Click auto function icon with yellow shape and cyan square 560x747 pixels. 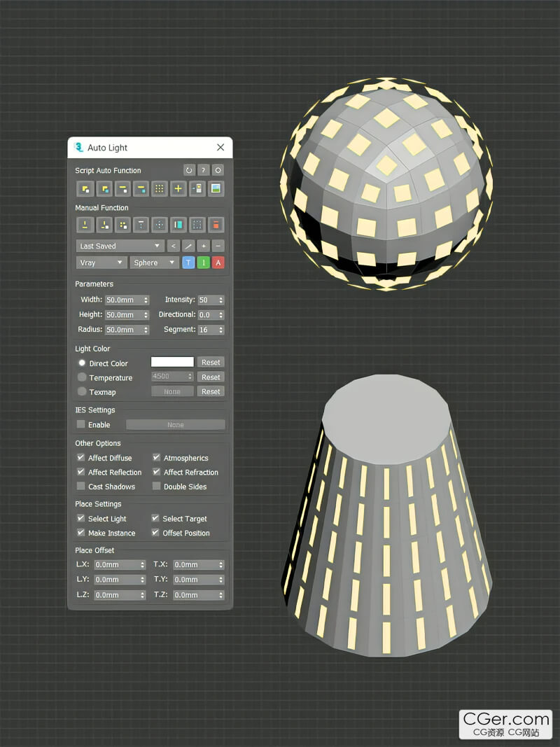(104, 188)
